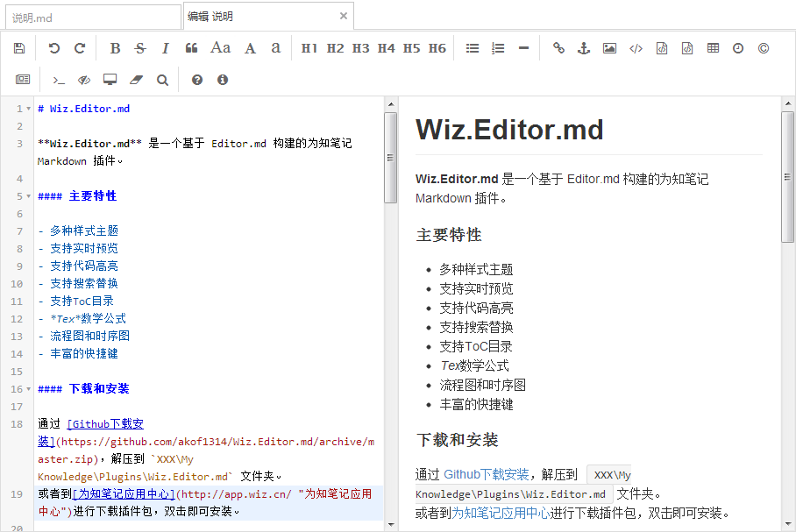Insert H5 heading
Image resolution: width=796 pixels, height=532 pixels.
(x=411, y=48)
